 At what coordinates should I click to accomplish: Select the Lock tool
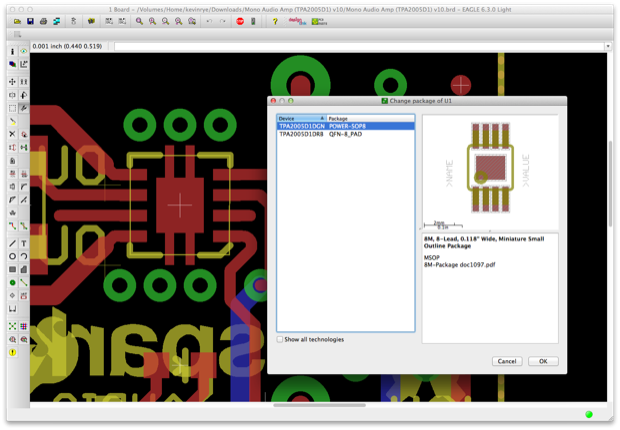click(x=12, y=161)
